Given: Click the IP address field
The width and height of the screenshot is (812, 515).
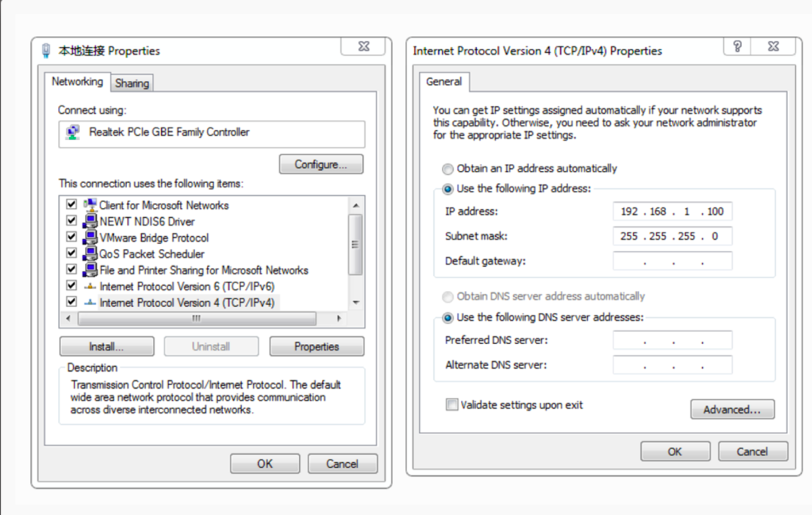Looking at the screenshot, I should [672, 211].
